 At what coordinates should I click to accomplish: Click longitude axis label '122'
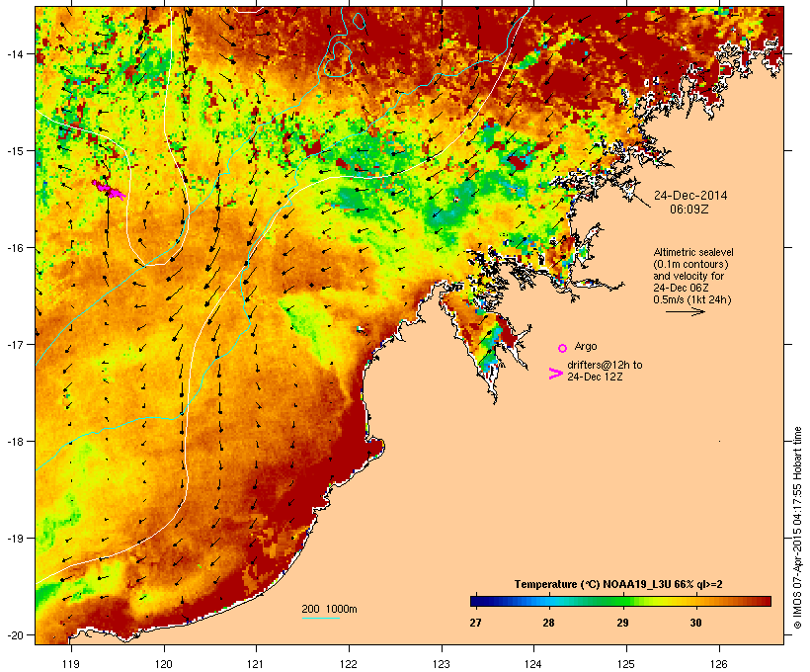349,664
